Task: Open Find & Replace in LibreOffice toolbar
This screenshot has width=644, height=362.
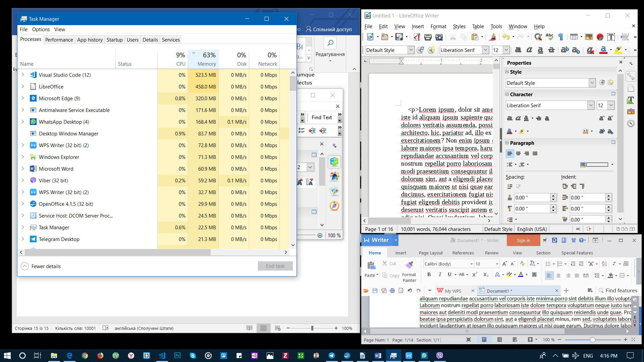Action: point(538,37)
